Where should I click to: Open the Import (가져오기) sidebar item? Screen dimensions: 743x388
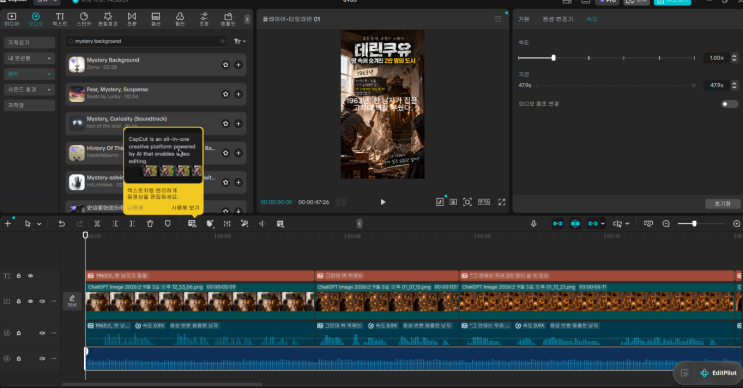point(29,43)
